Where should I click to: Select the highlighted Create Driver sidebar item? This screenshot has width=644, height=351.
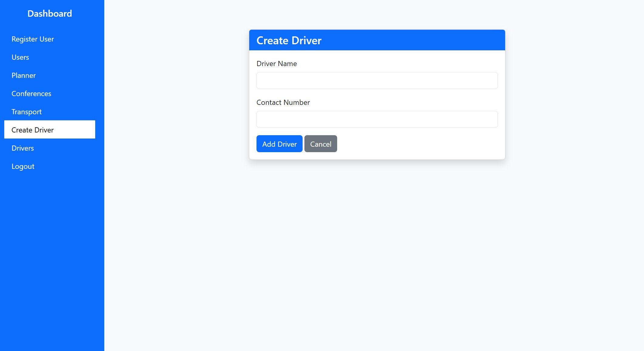[x=50, y=130]
